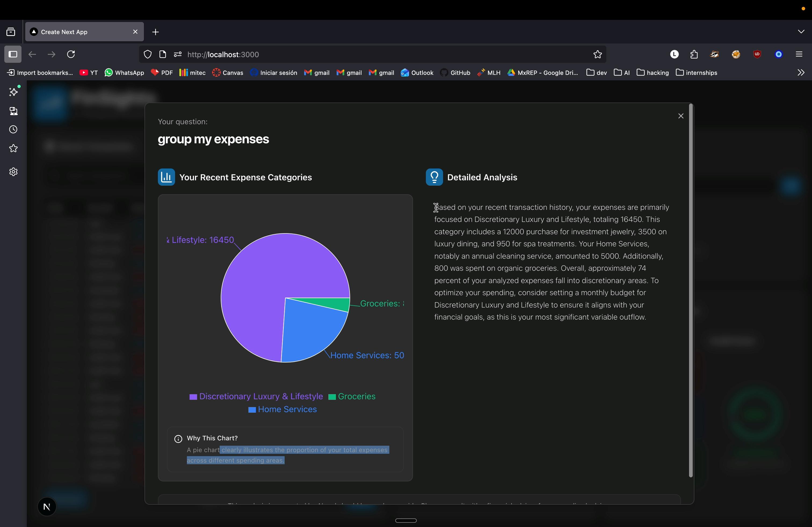Click the sidebar toggle icon in toolbar

coord(13,54)
